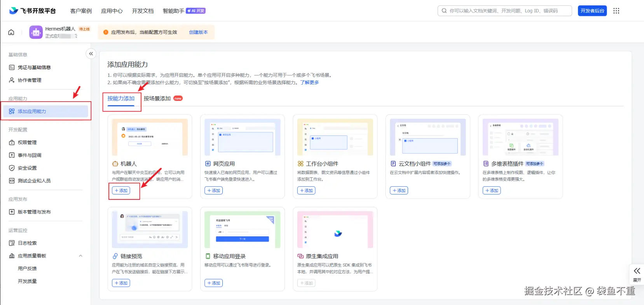Collapse the 应用质量看板 section
644x305 pixels.
click(x=80, y=256)
